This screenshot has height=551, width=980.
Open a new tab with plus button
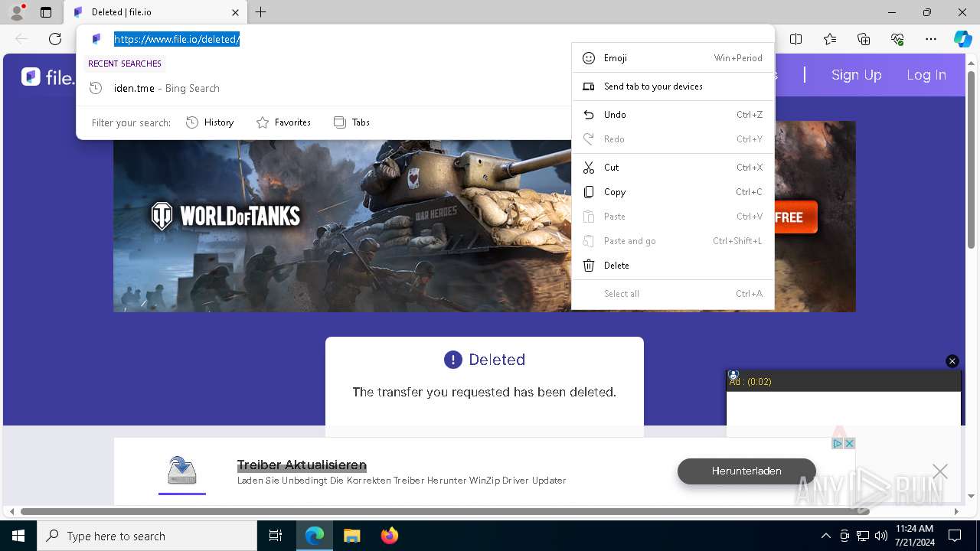261,12
